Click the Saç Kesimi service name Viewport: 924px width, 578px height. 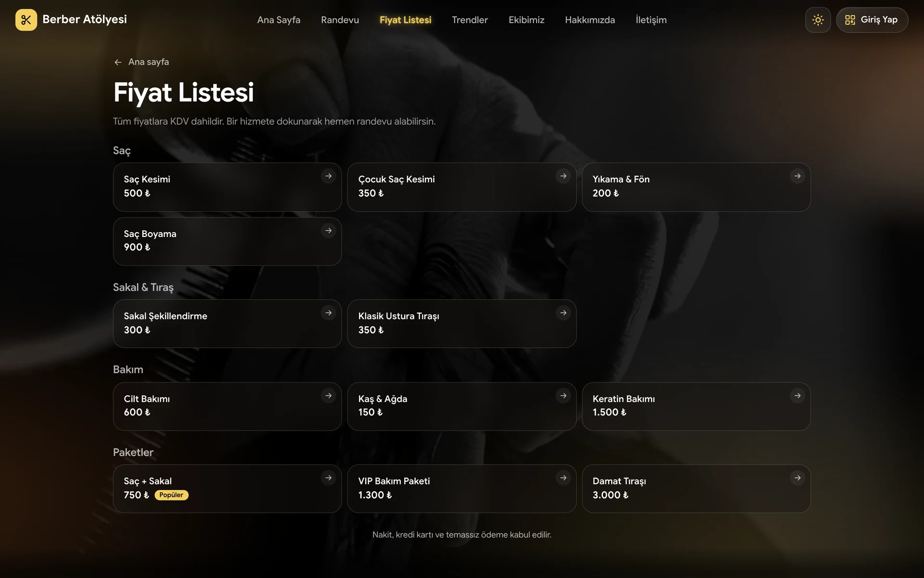tap(147, 179)
